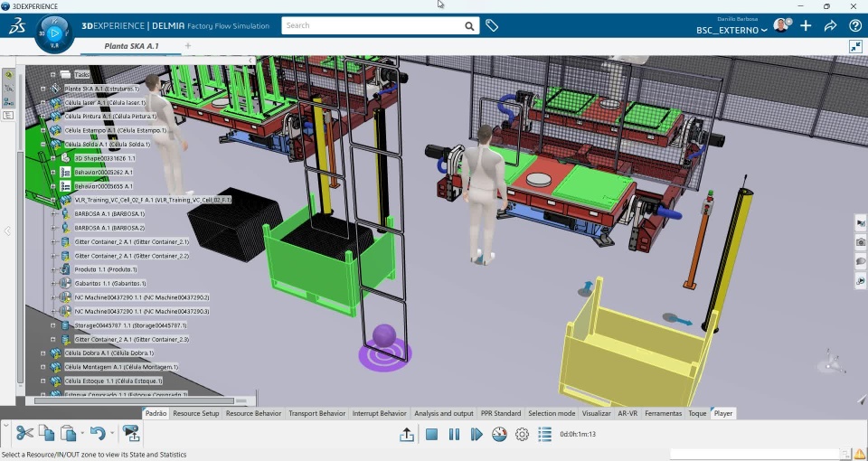The image size is (868, 461).
Task: Open Selection mode tab
Action: (x=552, y=413)
